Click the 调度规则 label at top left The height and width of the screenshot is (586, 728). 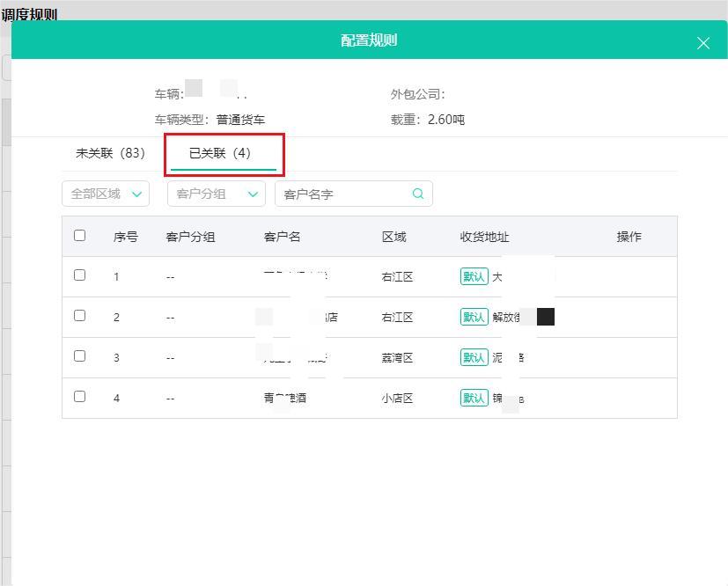28,15
